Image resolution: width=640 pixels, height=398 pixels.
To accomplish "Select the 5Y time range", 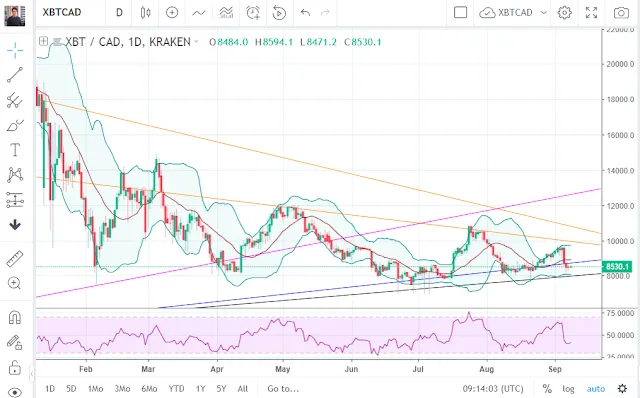I will coord(221,389).
